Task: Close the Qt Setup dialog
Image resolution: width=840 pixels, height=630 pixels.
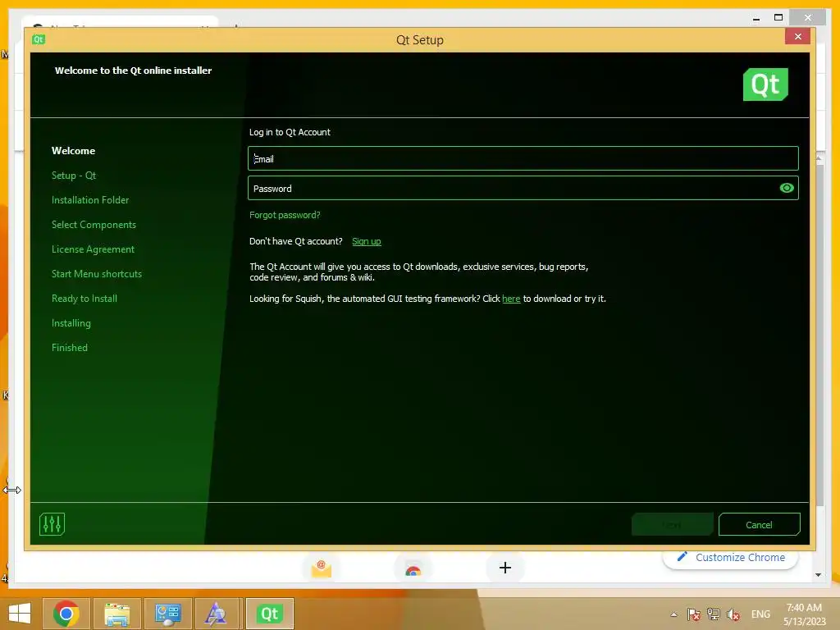Action: (x=797, y=36)
